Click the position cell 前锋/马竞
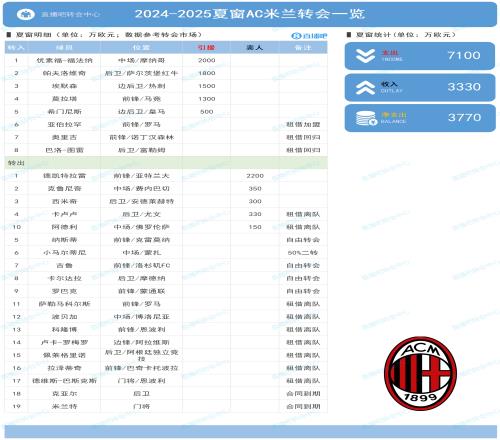The height and width of the screenshot is (440, 500). pos(141,99)
